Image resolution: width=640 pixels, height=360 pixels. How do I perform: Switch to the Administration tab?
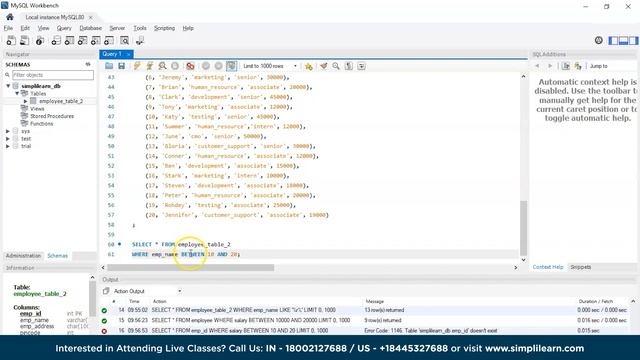click(x=23, y=256)
